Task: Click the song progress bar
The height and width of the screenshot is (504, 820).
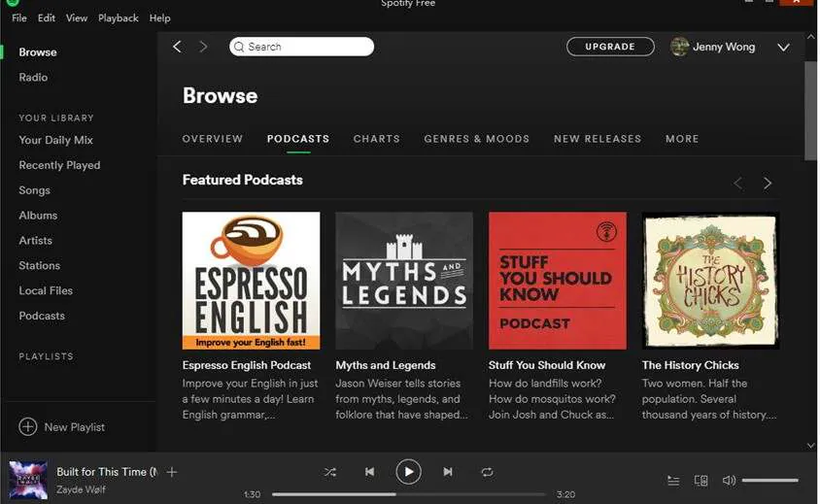Action: 408,494
